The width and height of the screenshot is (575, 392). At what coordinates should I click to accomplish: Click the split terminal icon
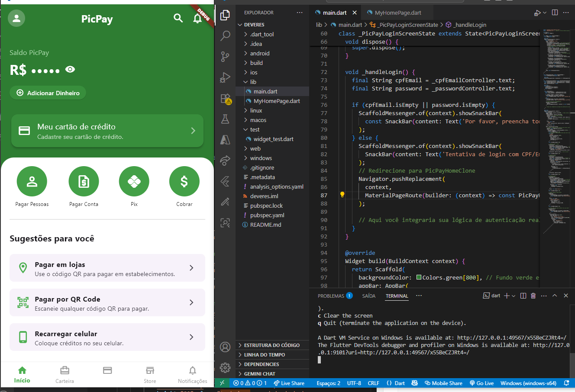pos(523,296)
